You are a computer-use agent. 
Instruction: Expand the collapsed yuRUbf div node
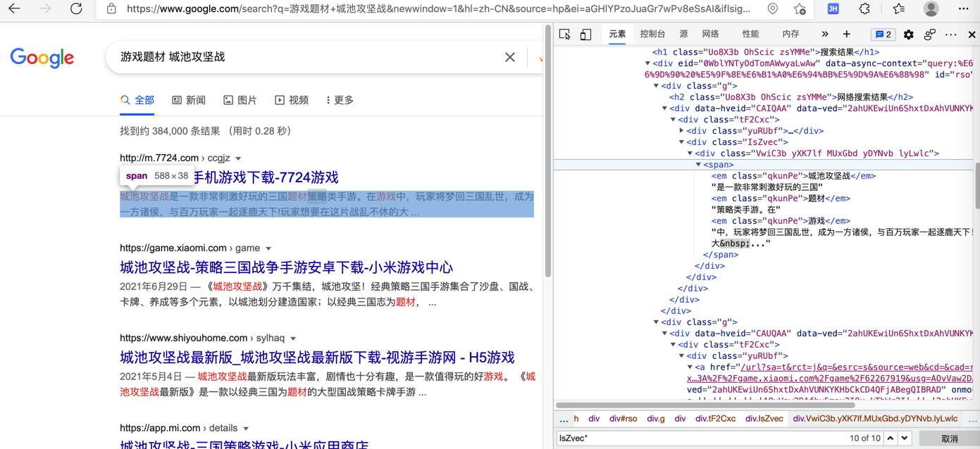[x=681, y=131]
